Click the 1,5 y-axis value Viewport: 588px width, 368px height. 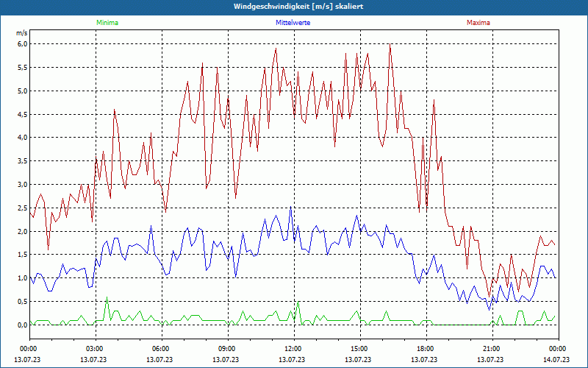(23, 255)
